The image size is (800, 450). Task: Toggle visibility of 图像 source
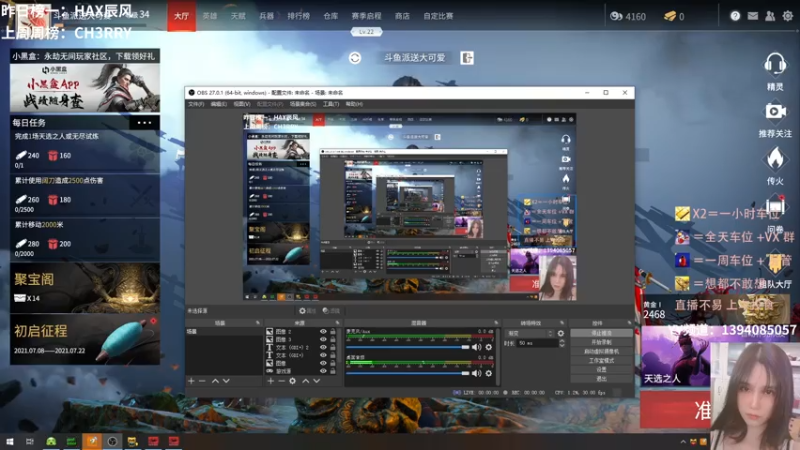click(x=323, y=363)
